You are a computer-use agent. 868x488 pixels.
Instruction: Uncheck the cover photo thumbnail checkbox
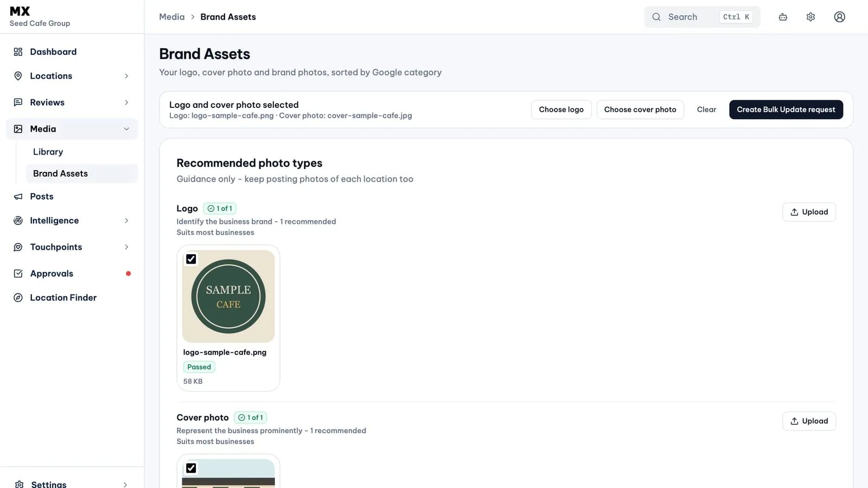point(191,468)
